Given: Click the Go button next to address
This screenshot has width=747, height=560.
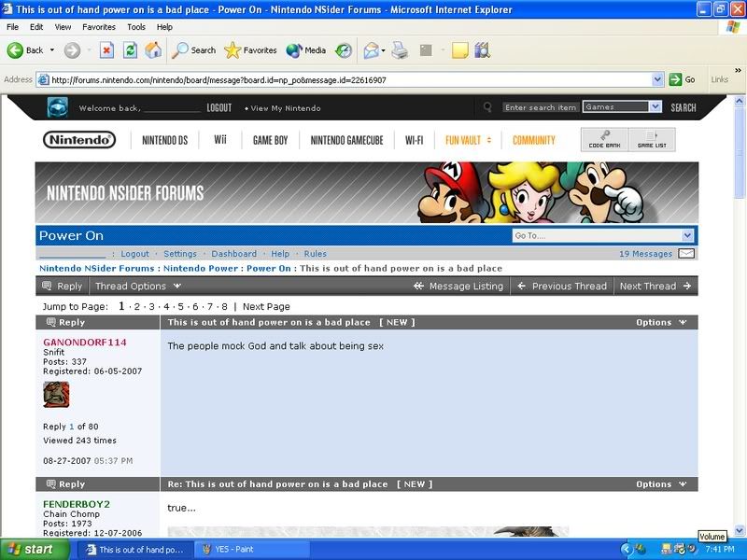Looking at the screenshot, I should 683,79.
